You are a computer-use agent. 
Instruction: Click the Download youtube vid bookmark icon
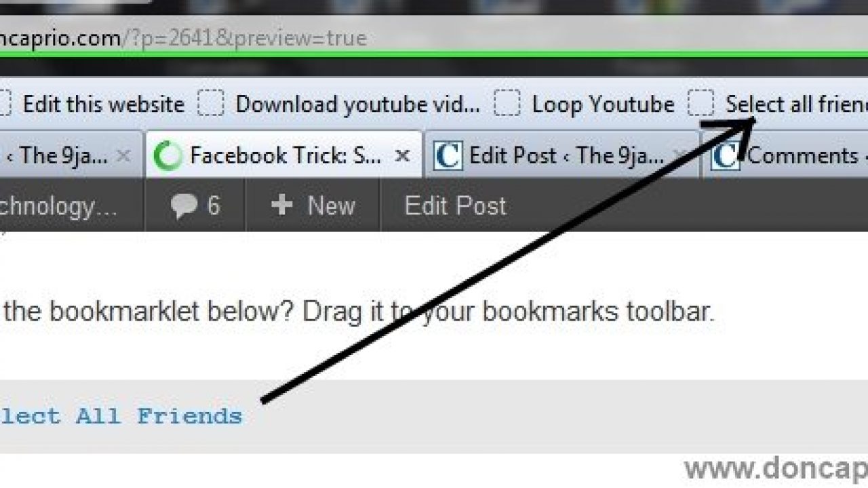[211, 104]
